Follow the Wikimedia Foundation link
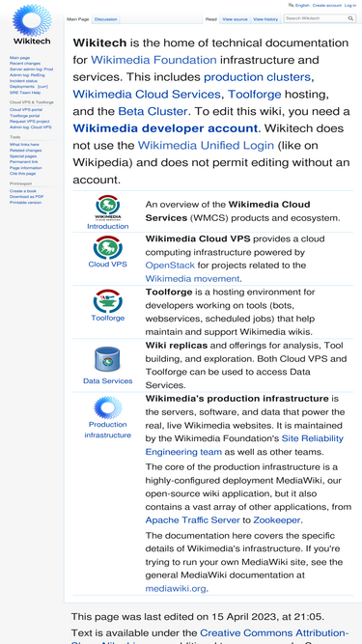The height and width of the screenshot is (644, 362). tap(153, 60)
